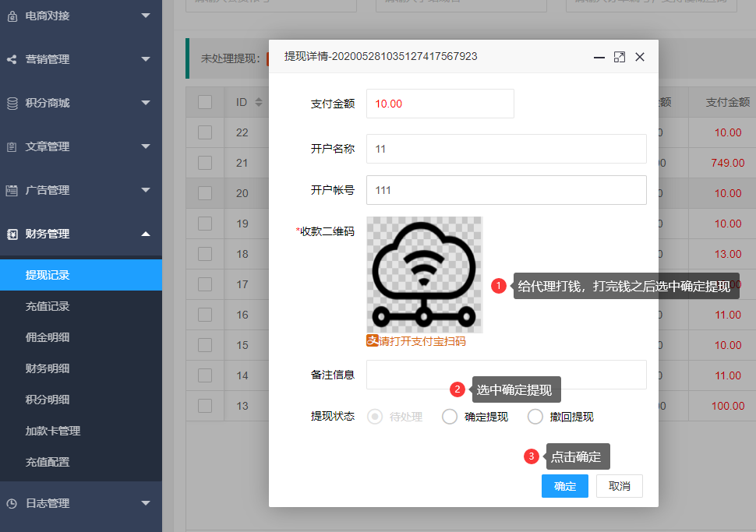
Task: Click the 日志管理 clock icon
Action: click(12, 503)
